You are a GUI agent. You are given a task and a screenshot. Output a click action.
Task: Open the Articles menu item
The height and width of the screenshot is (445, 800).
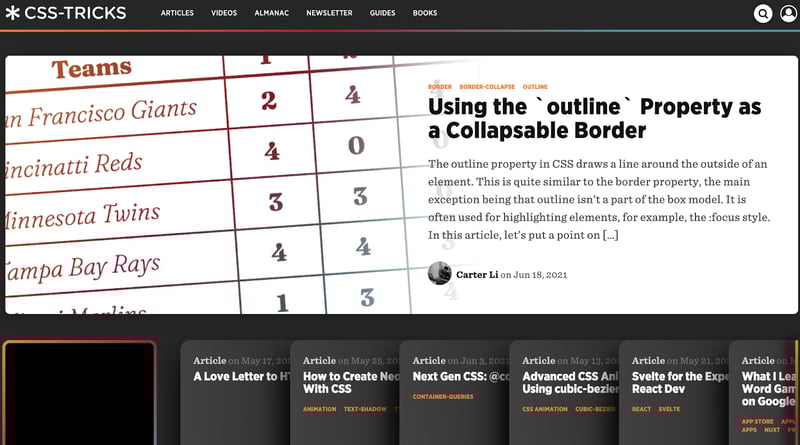point(177,13)
